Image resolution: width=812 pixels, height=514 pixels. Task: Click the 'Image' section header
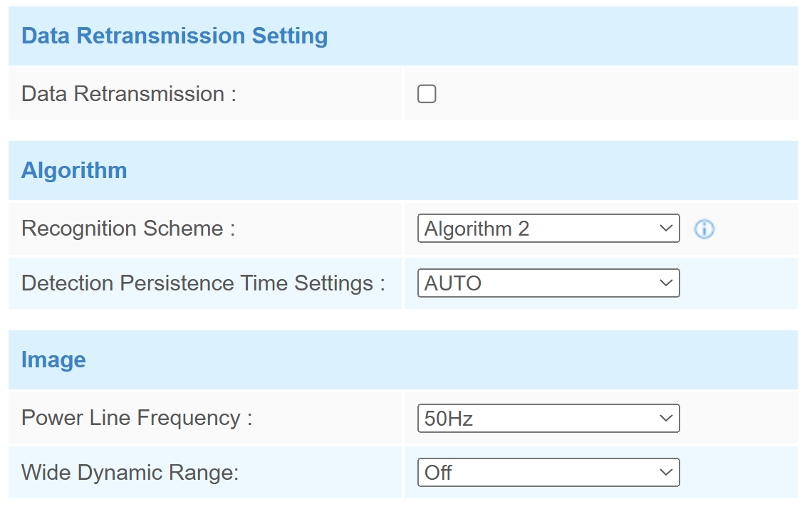pos(53,360)
